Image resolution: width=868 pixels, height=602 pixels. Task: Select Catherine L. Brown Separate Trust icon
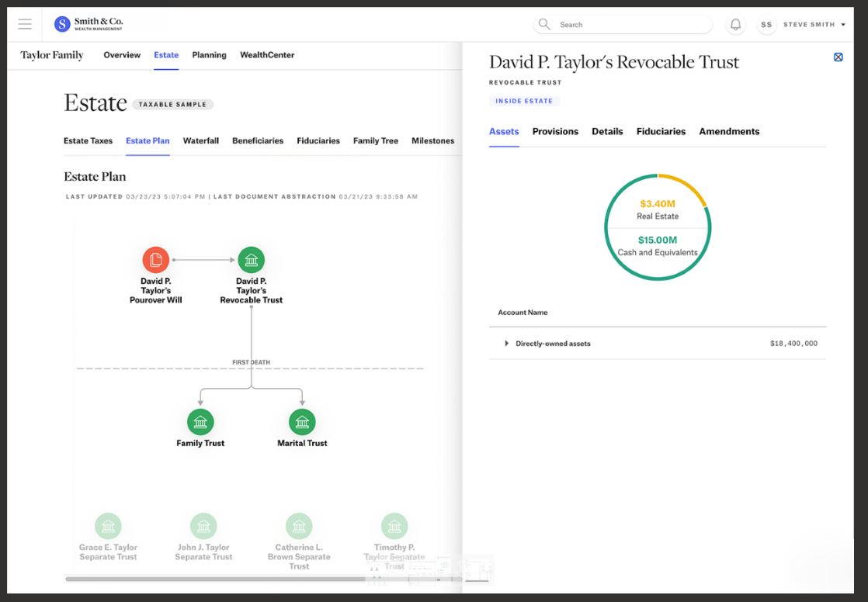299,526
